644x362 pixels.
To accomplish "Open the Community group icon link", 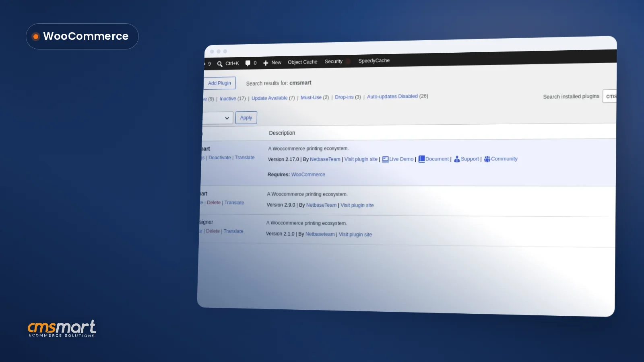I will click(487, 159).
